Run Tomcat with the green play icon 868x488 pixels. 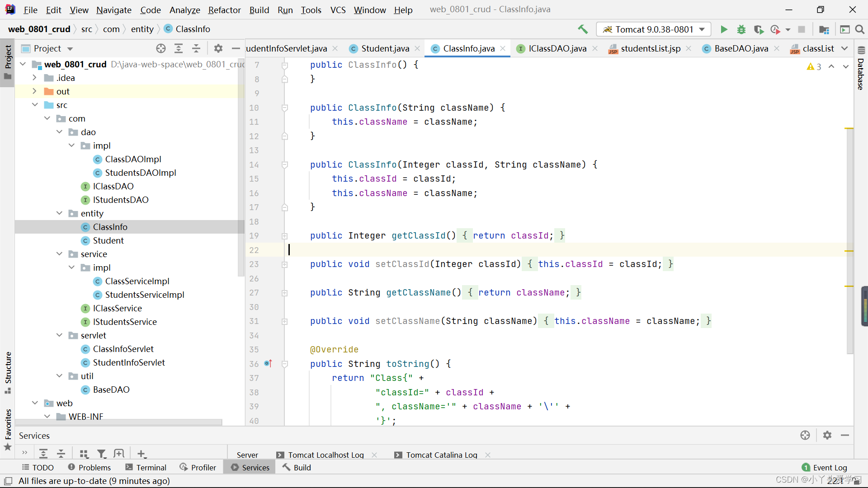[x=724, y=29]
